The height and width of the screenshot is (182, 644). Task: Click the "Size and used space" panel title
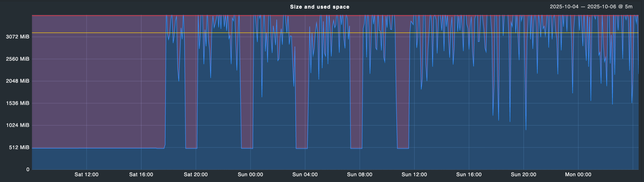click(320, 7)
